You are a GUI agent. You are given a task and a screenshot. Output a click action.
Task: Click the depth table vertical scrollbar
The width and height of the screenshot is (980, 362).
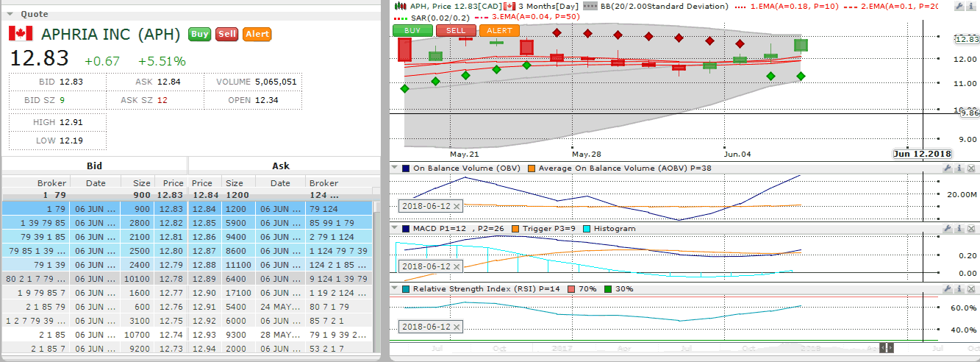click(377, 276)
